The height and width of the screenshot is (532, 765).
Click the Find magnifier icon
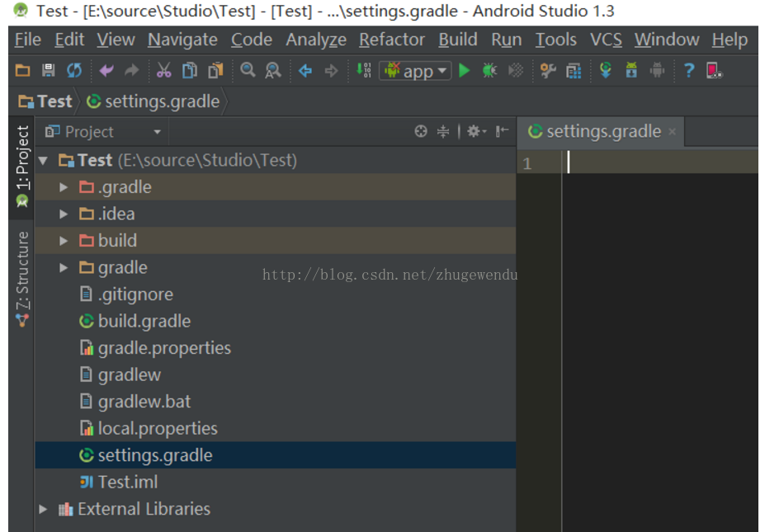(x=248, y=71)
